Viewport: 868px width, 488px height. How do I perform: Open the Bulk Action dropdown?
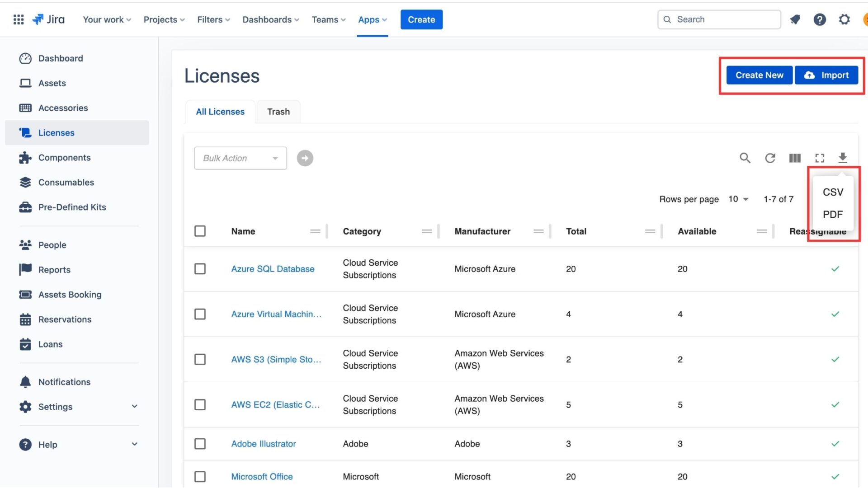(x=241, y=158)
